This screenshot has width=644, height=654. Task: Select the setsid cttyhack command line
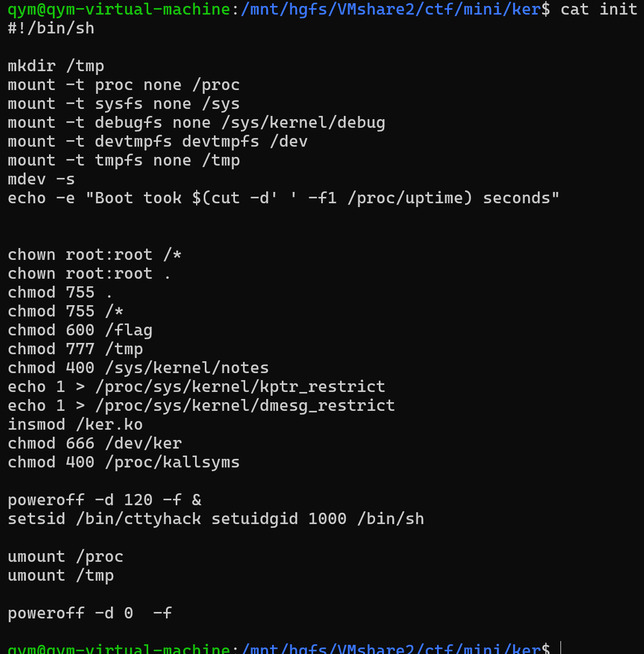click(x=216, y=519)
